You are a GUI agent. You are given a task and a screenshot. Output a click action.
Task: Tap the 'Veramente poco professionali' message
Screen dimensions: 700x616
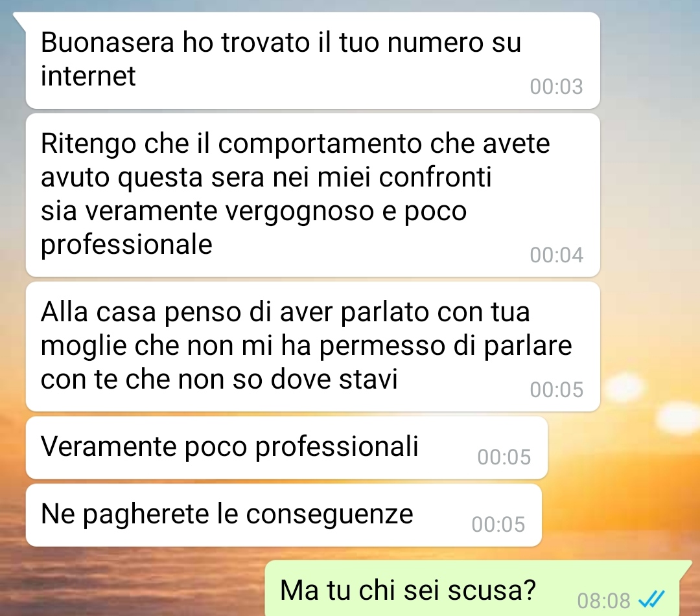point(286,448)
